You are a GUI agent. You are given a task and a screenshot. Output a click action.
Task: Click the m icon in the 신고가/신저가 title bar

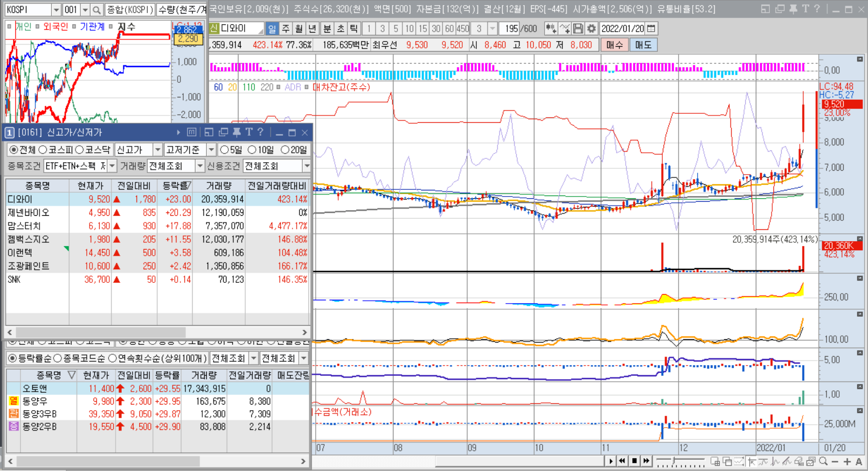click(192, 132)
